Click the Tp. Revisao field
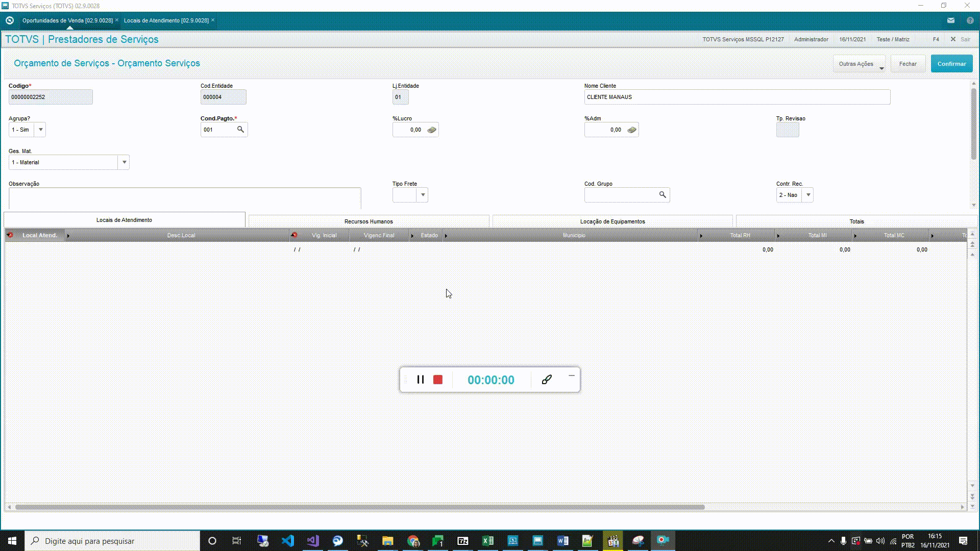This screenshot has height=551, width=980. 788,130
